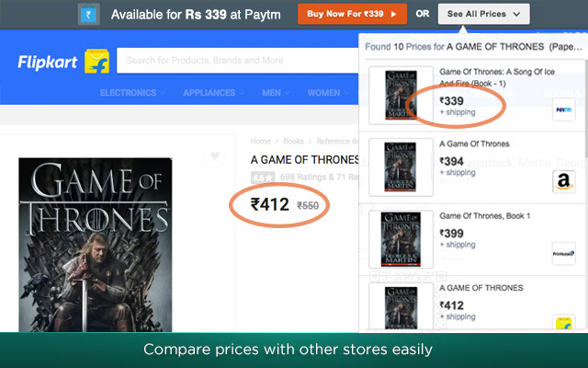588x368 pixels.
Task: Click the Amazon store logo
Action: [x=563, y=182]
